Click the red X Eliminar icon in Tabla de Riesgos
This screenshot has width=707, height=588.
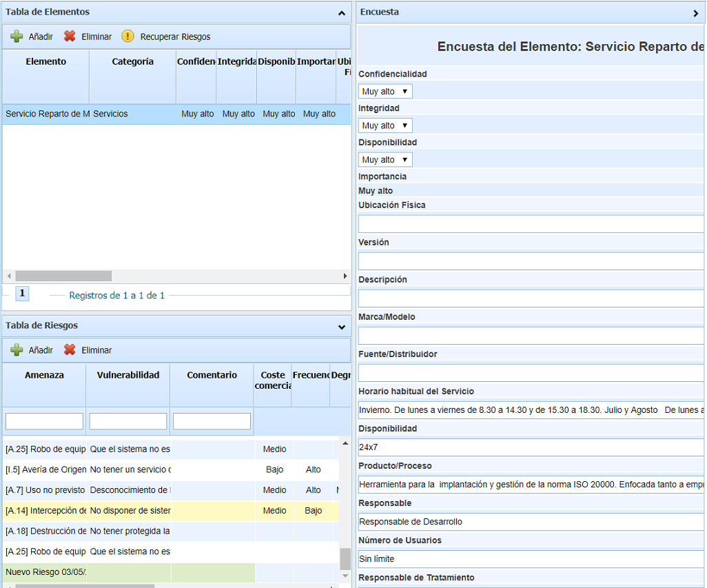[70, 350]
